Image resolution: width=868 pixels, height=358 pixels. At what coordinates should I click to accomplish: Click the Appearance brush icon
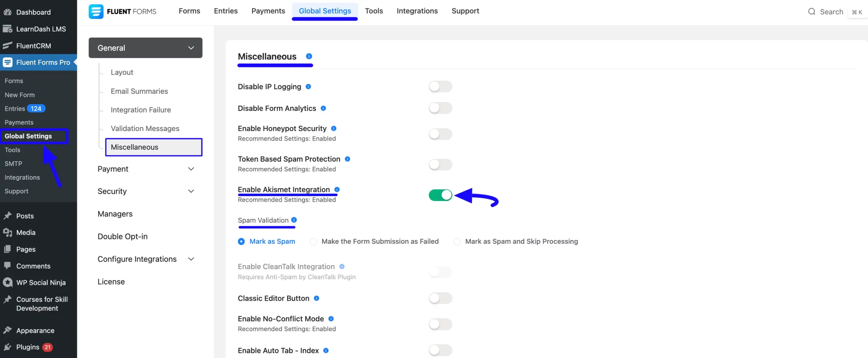coord(7,331)
